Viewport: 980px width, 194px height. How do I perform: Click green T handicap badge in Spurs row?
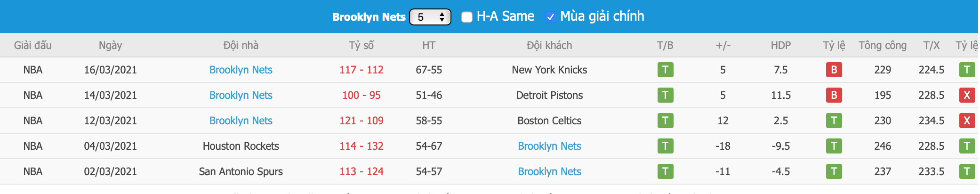[834, 171]
